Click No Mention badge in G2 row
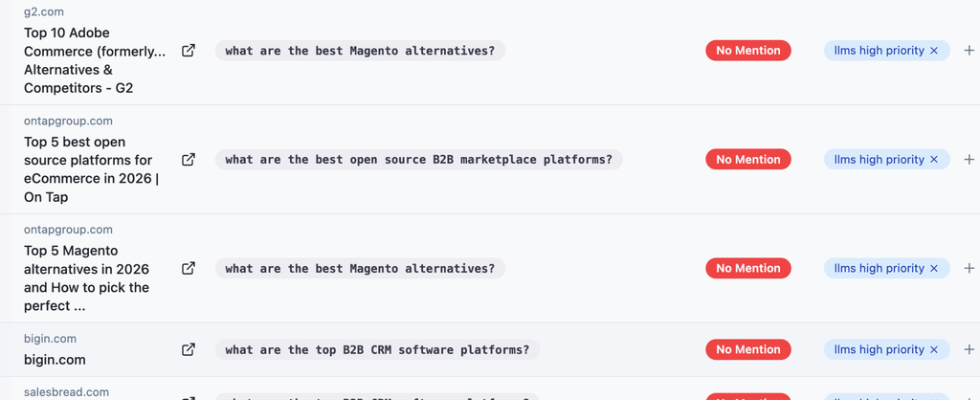 click(748, 51)
